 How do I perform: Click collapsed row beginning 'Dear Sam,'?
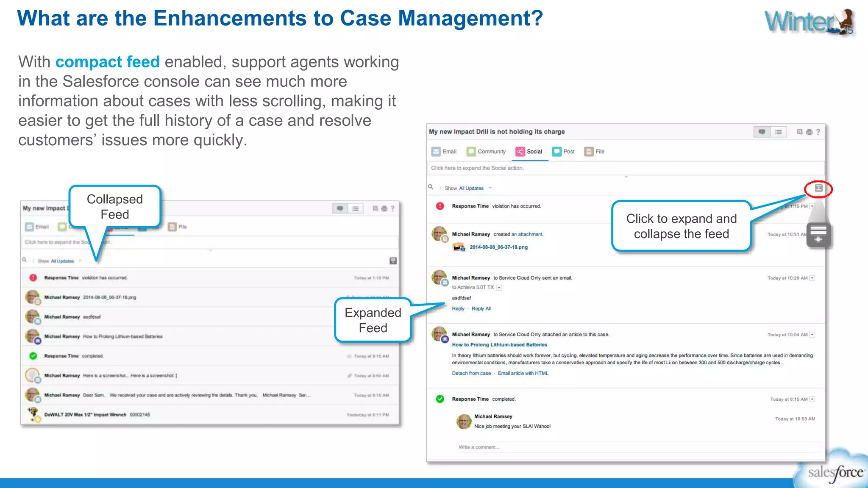click(210, 395)
